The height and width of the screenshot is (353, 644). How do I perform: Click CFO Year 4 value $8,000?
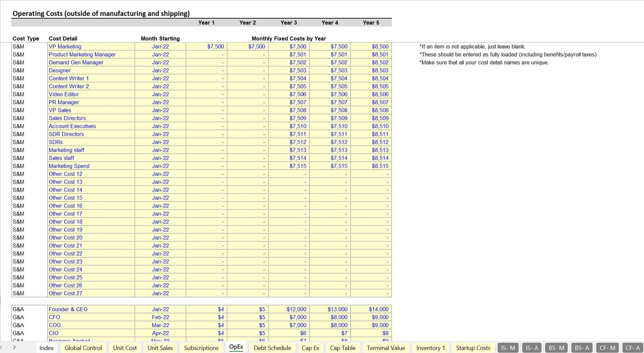tap(330, 317)
